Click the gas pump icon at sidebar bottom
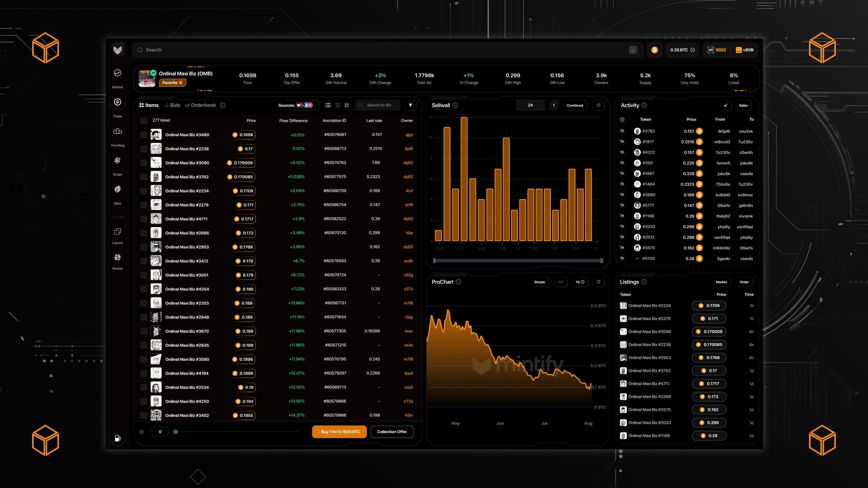The width and height of the screenshot is (868, 488). pos(118,438)
